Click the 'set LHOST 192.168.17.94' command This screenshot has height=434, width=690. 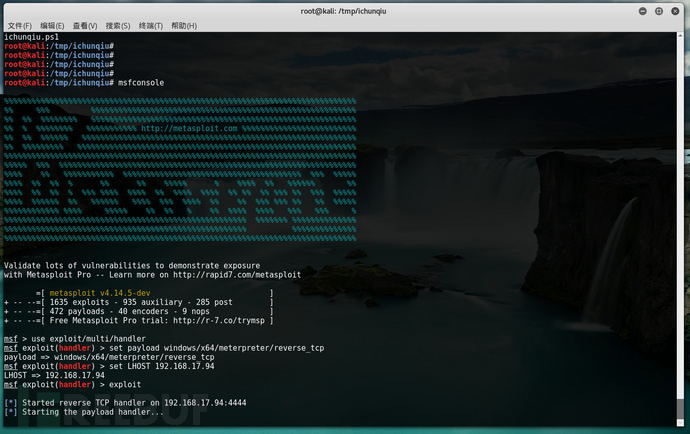(161, 366)
